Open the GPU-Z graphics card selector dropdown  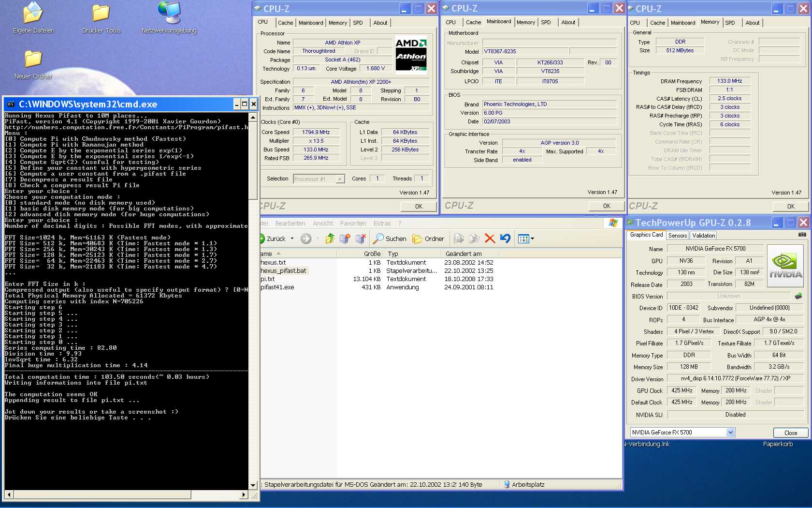pos(730,433)
